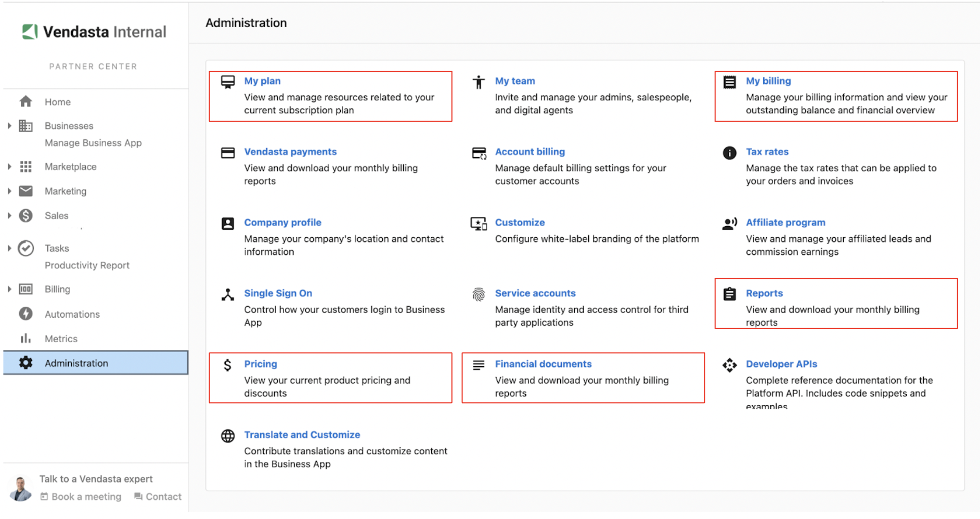Viewport: 980px width, 519px height.
Task: Click the Businesses building icon in sidebar
Action: click(x=26, y=126)
